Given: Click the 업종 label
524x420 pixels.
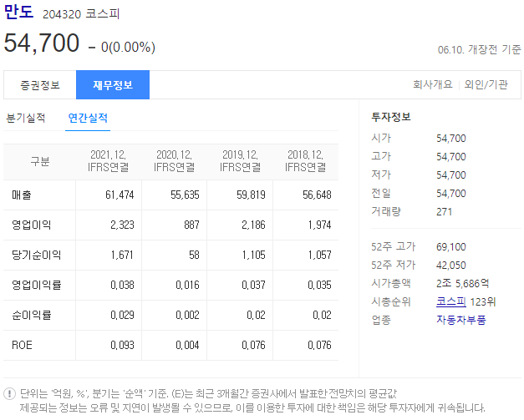Looking at the screenshot, I should click(381, 320).
